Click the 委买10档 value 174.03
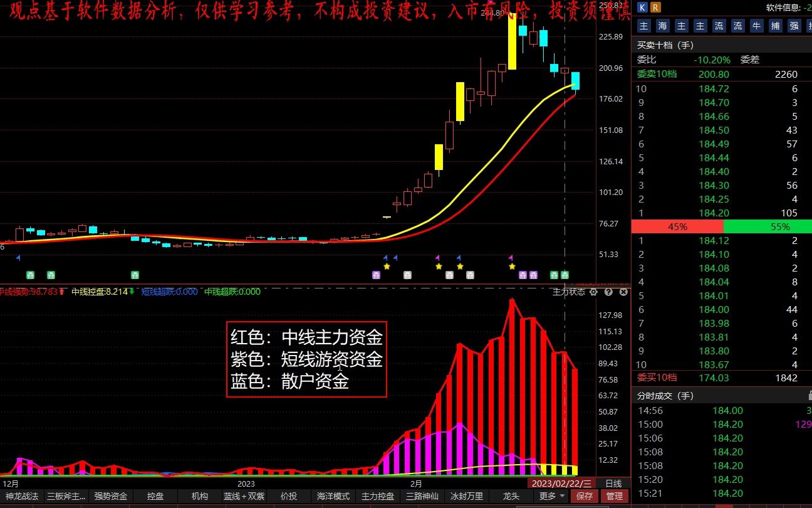The width and height of the screenshot is (812, 508). pyautogui.click(x=714, y=378)
